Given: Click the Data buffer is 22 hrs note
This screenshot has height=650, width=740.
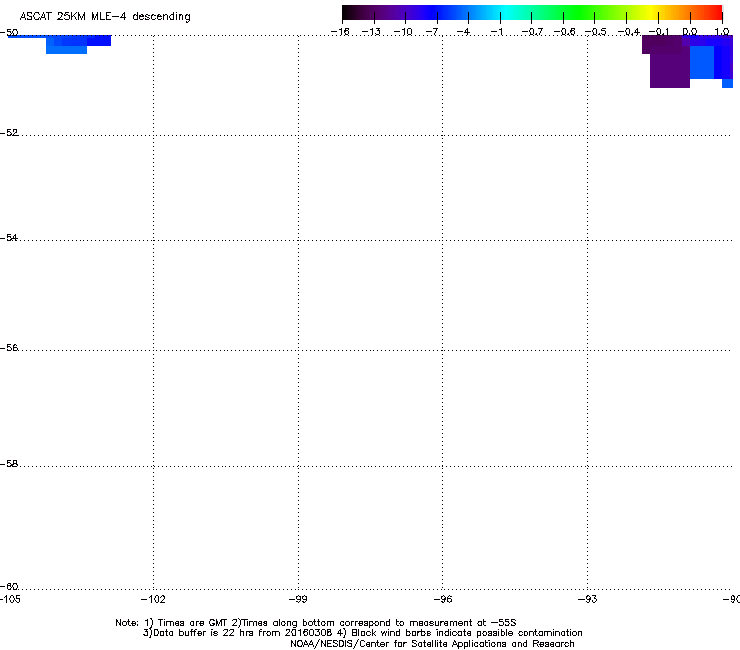Looking at the screenshot, I should pyautogui.click(x=362, y=633).
